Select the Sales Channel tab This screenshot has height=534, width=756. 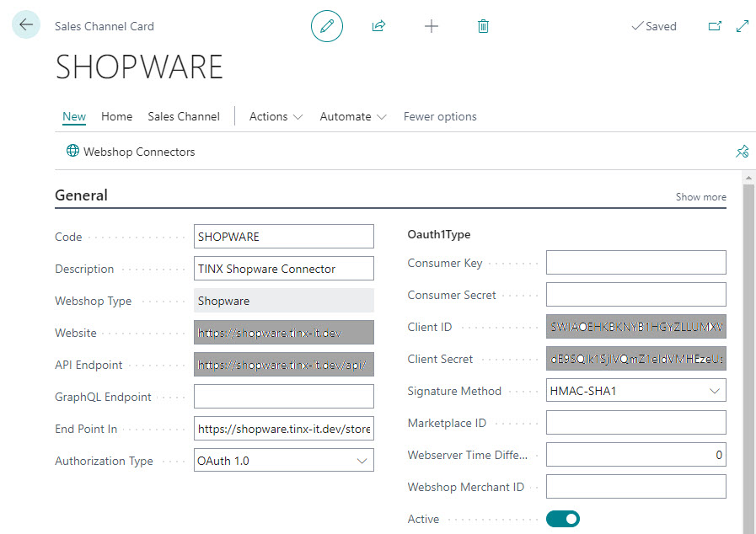[184, 116]
